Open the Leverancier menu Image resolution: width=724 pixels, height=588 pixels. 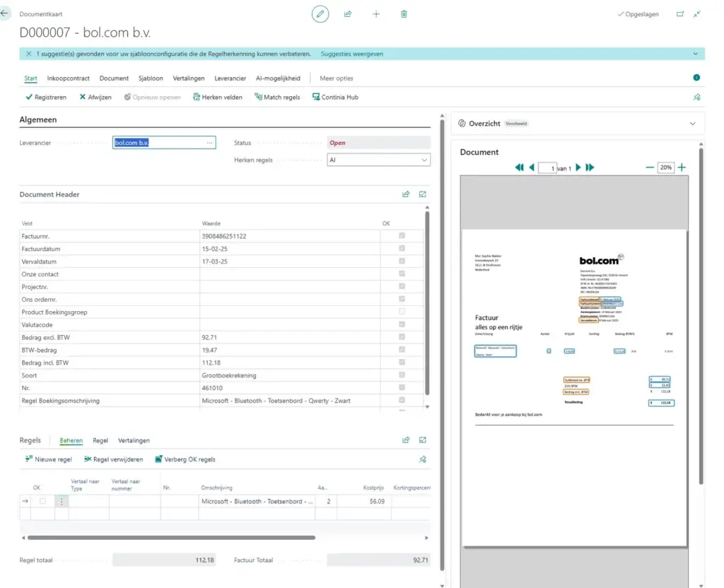(x=230, y=78)
